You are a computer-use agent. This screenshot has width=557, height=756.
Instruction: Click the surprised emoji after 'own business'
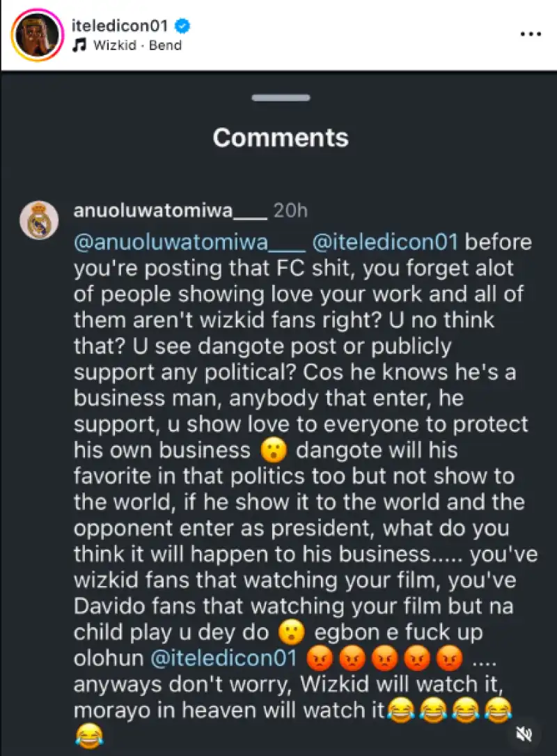tap(274, 450)
